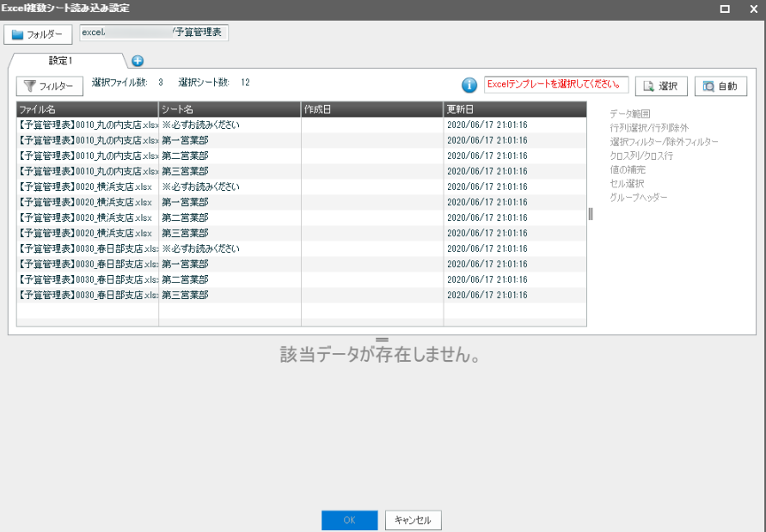
Task: Select 春日部支店 row with ※必ずお読みください sheet
Action: pos(302,248)
